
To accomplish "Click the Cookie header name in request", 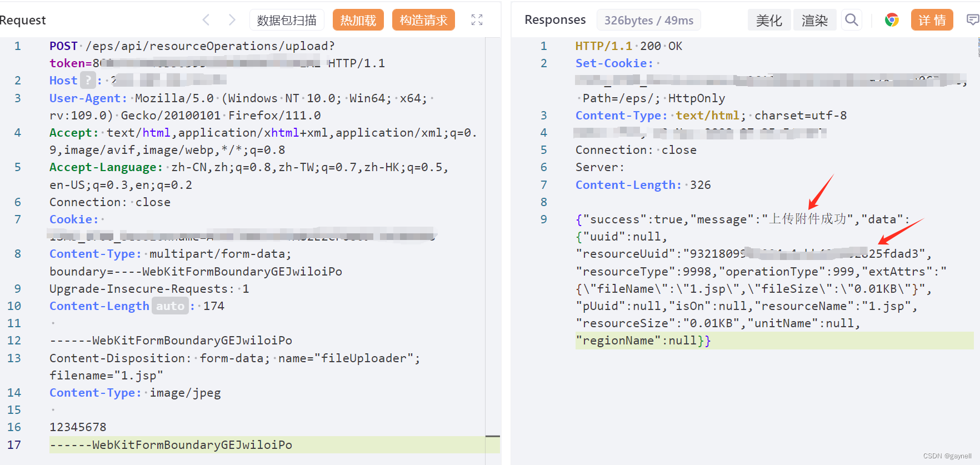I will tap(74, 219).
